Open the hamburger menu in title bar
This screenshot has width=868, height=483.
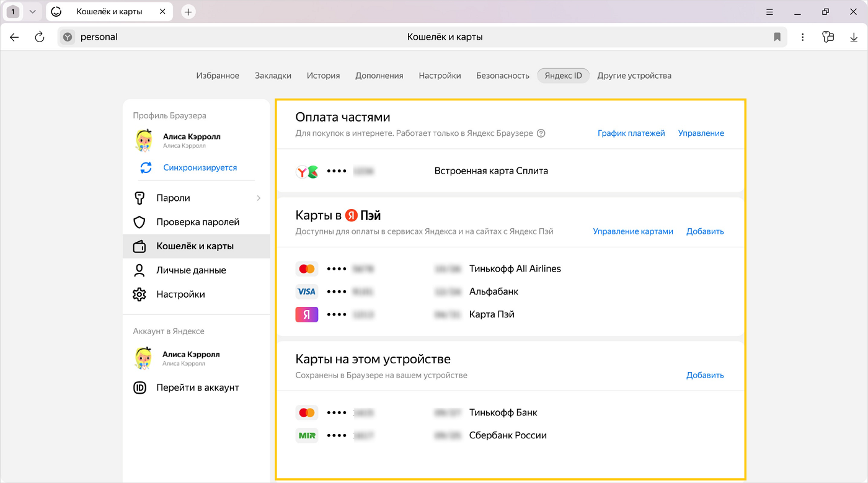coord(769,12)
